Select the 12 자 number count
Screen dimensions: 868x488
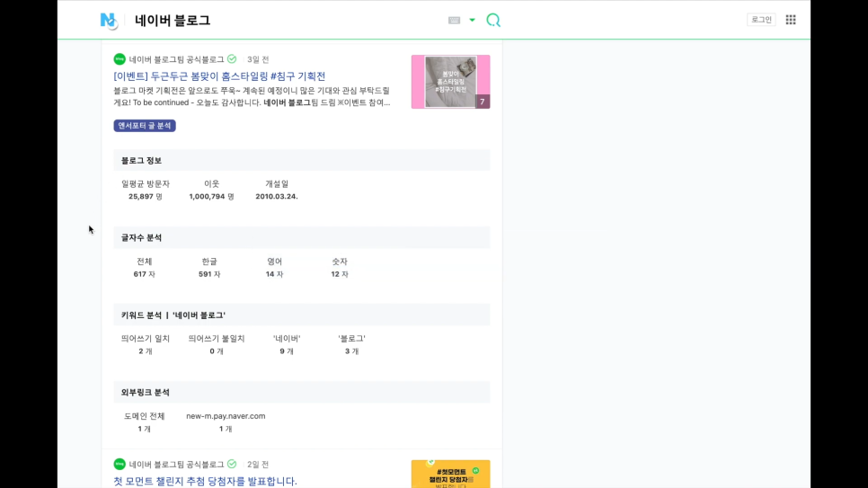click(340, 274)
